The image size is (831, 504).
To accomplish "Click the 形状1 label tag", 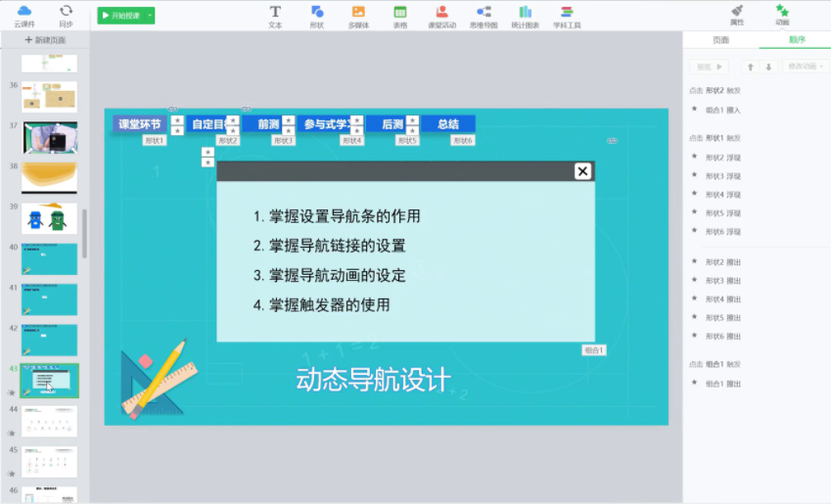I will [155, 141].
